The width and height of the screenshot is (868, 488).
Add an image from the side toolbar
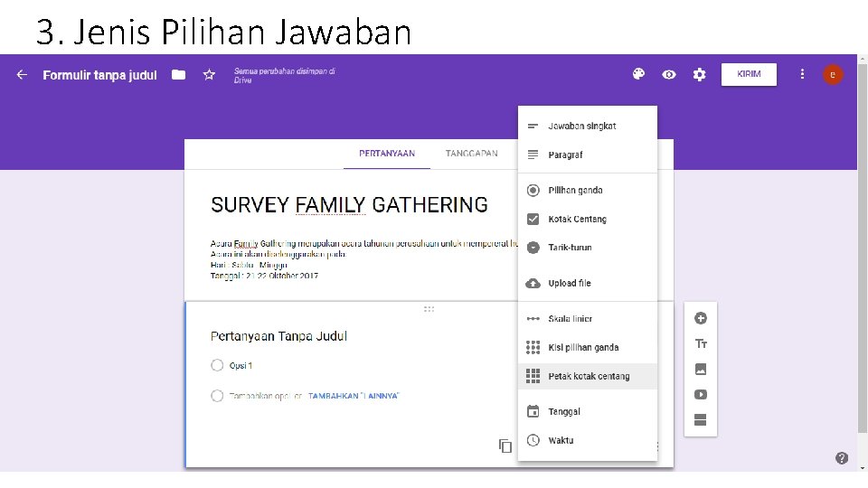(x=700, y=369)
